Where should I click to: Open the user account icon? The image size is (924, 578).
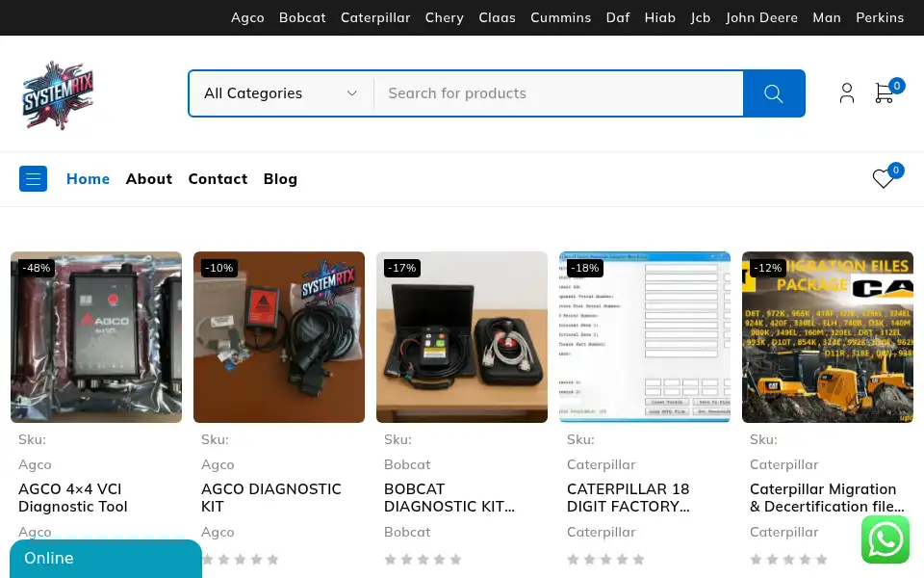(x=847, y=93)
